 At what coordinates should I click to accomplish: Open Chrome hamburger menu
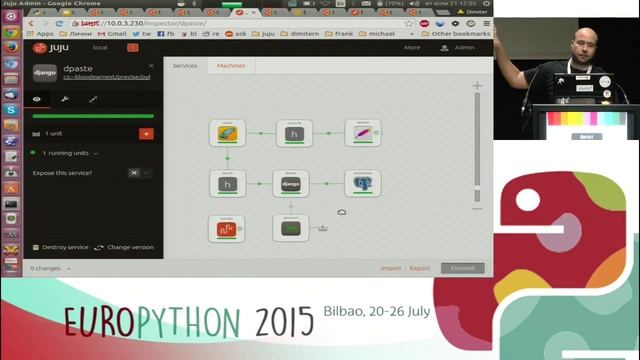(487, 24)
